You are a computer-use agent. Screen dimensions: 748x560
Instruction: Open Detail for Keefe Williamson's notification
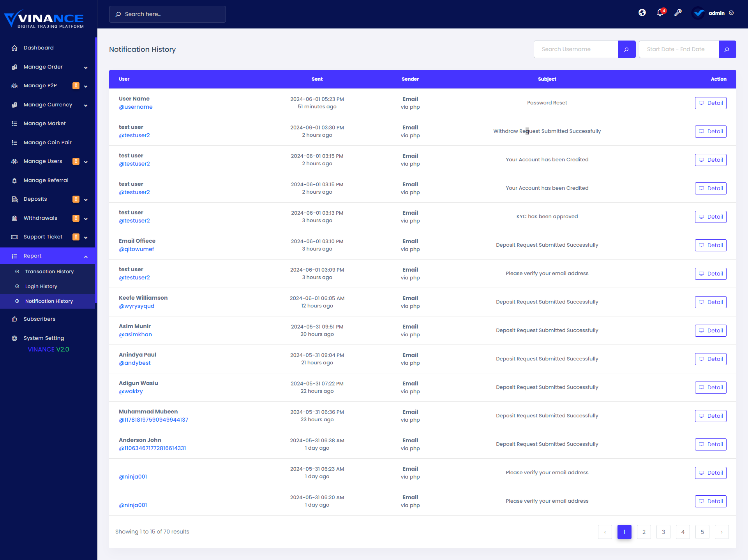point(711,302)
